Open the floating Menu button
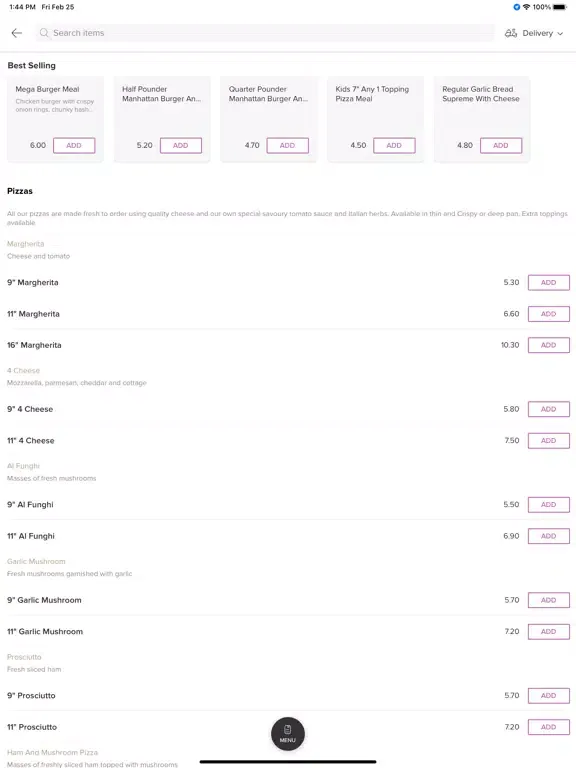576x768 pixels. (288, 734)
